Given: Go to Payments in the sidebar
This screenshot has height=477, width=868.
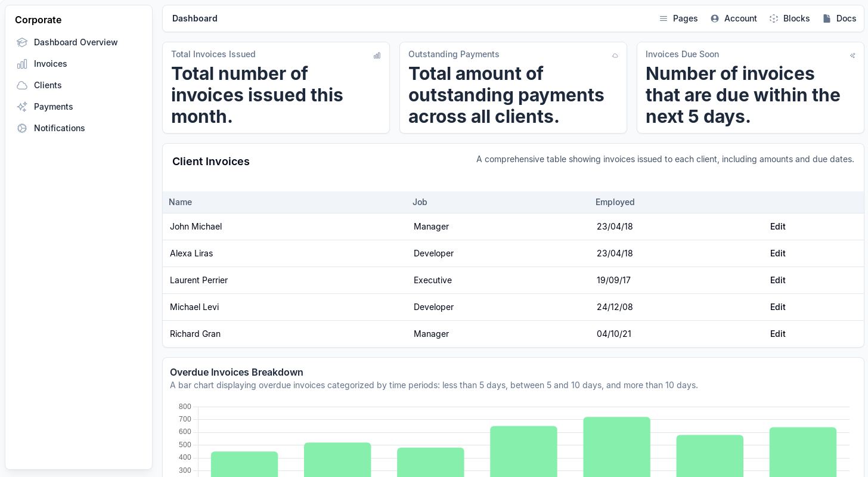Looking at the screenshot, I should 54,107.
